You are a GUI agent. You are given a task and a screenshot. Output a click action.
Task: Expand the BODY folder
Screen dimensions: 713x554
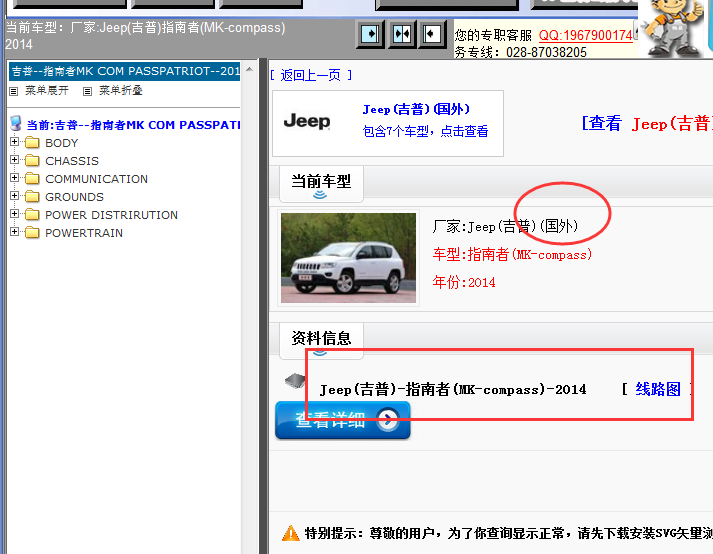(x=15, y=142)
